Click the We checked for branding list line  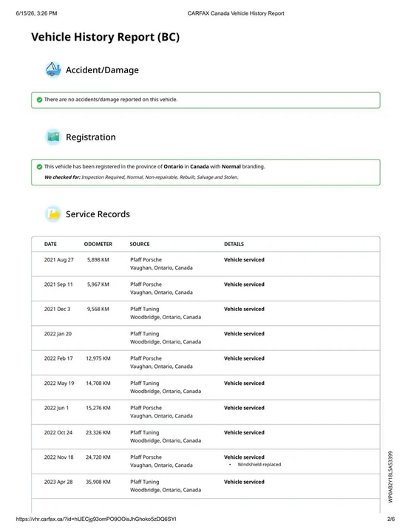click(141, 177)
